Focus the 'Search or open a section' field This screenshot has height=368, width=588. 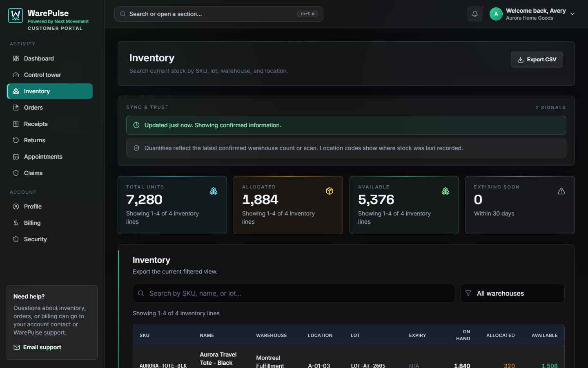(219, 14)
